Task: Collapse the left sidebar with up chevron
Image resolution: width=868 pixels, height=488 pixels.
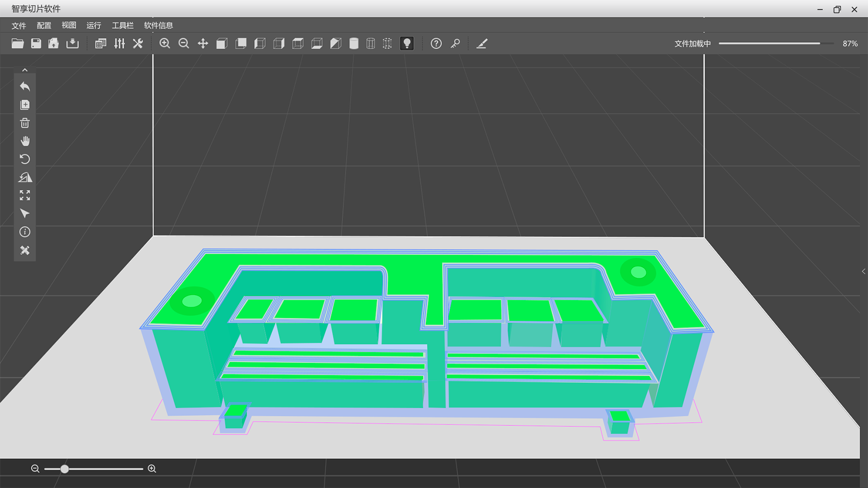Action: pyautogui.click(x=25, y=70)
